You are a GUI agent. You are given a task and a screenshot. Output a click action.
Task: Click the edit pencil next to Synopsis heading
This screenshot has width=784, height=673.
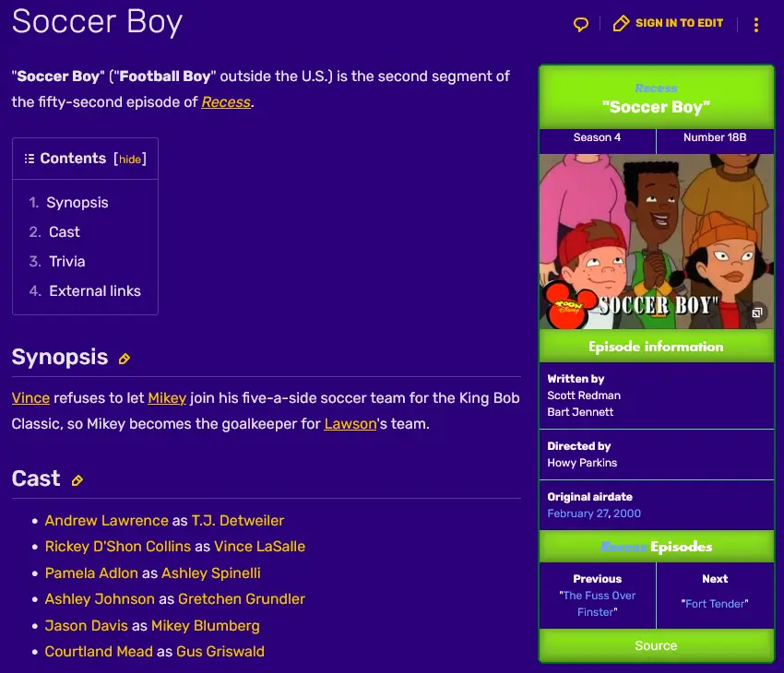point(125,359)
